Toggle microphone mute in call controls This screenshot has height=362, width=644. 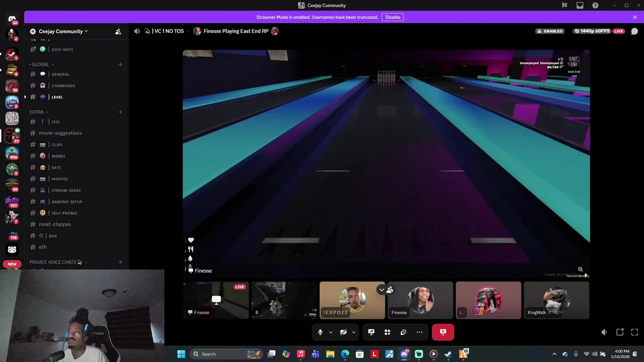coord(320,332)
